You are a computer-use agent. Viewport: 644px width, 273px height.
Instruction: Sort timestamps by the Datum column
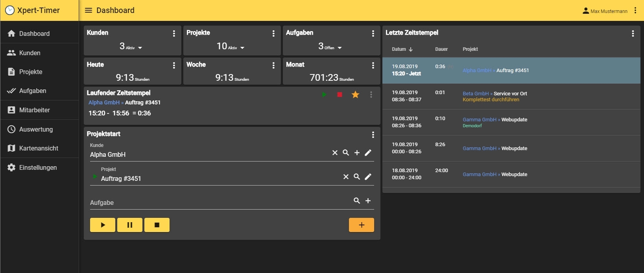pyautogui.click(x=402, y=49)
